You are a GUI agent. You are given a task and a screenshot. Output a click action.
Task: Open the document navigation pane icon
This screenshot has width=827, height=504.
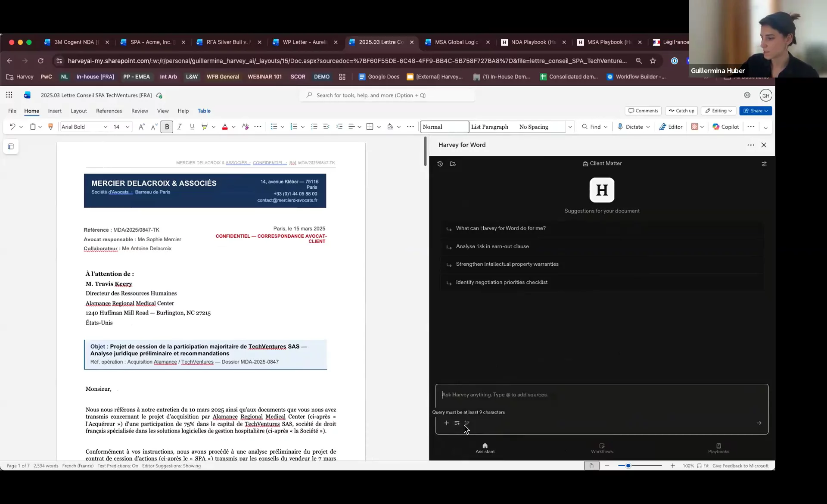11,146
